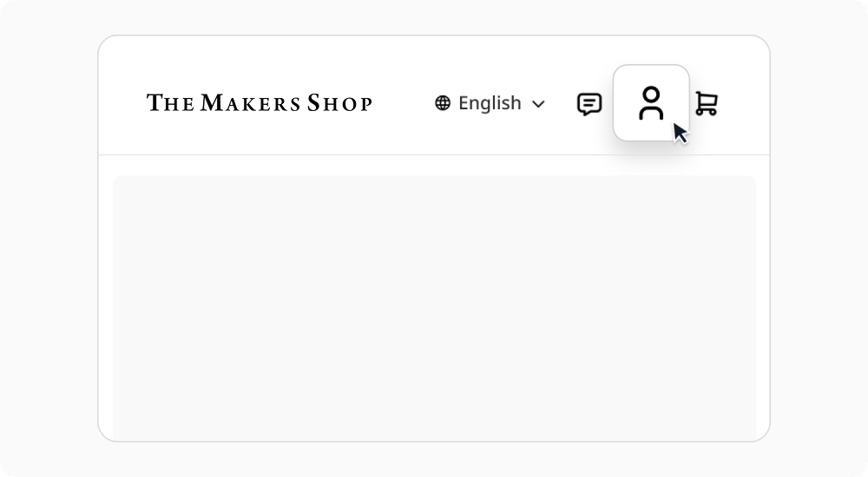Image resolution: width=868 pixels, height=477 pixels.
Task: Open the shopping cart icon
Action: [x=707, y=104]
